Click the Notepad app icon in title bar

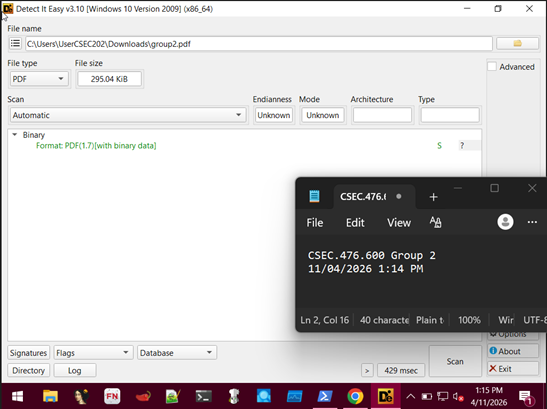314,196
